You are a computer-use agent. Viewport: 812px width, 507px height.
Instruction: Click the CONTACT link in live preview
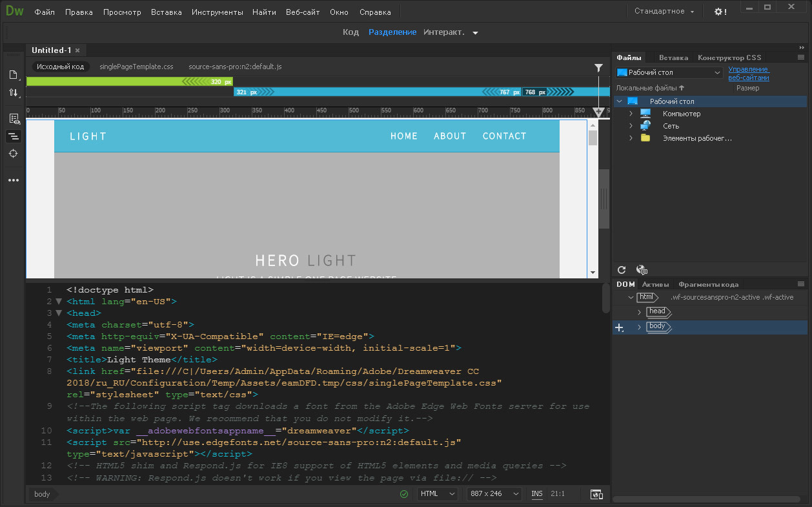505,136
